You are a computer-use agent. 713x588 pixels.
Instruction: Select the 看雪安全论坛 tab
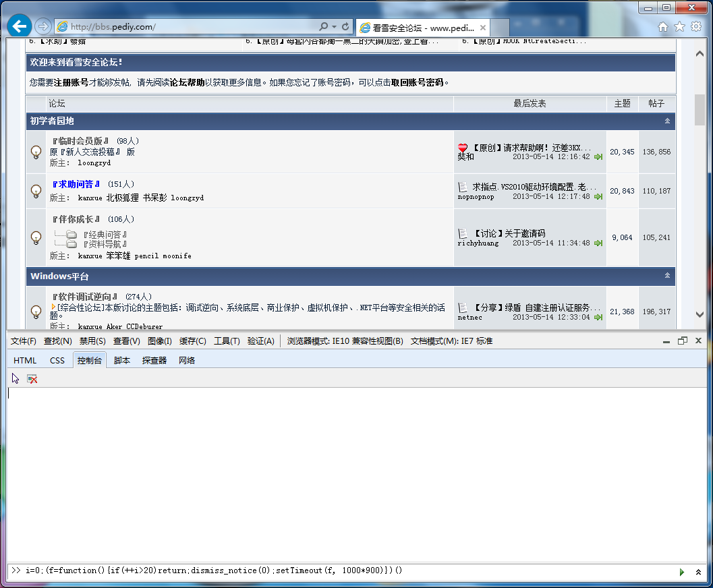(423, 28)
